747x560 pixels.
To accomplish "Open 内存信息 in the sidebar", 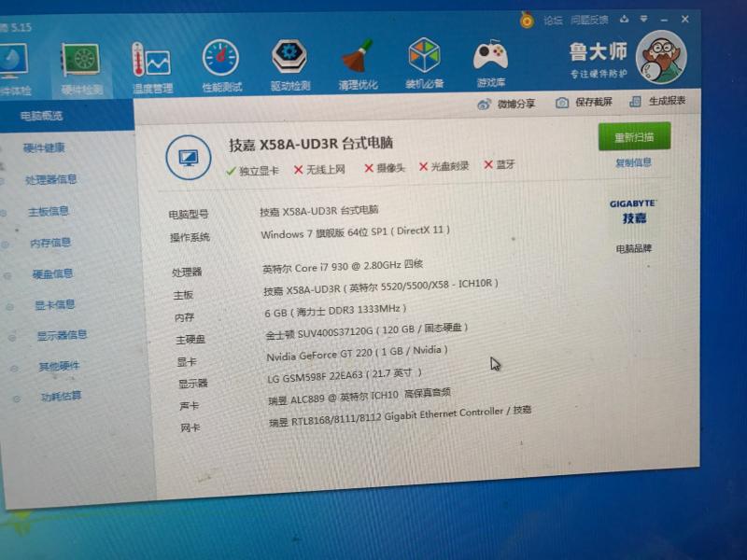I will (50, 243).
